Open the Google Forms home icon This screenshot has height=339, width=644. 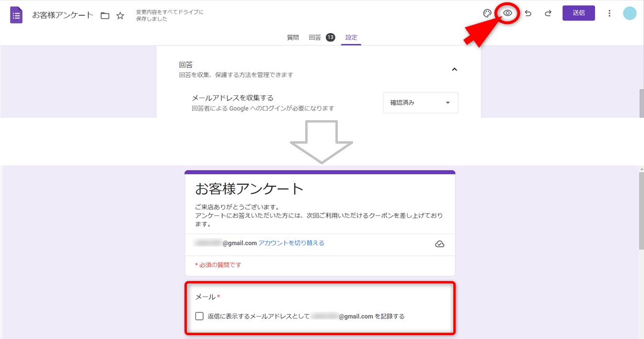16,14
